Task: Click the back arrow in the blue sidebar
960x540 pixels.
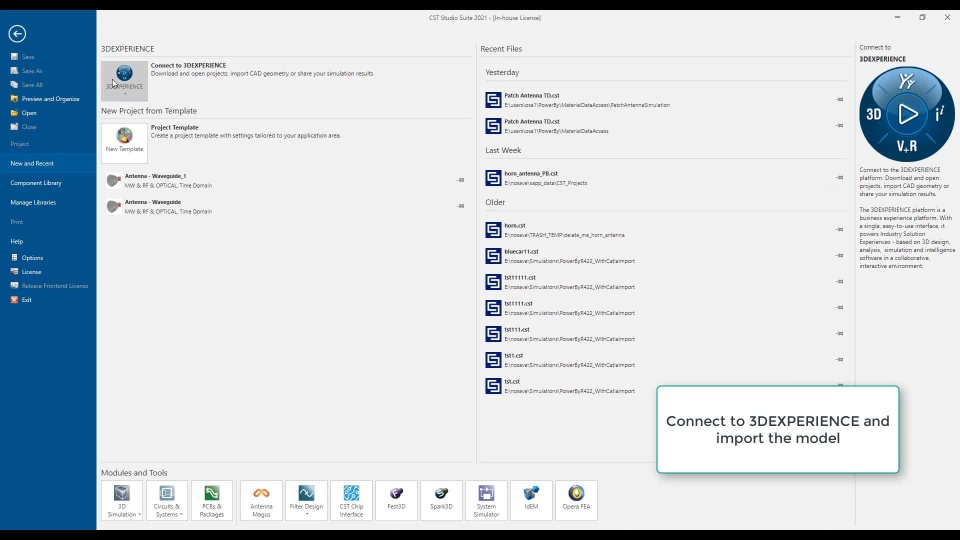Action: pyautogui.click(x=17, y=34)
